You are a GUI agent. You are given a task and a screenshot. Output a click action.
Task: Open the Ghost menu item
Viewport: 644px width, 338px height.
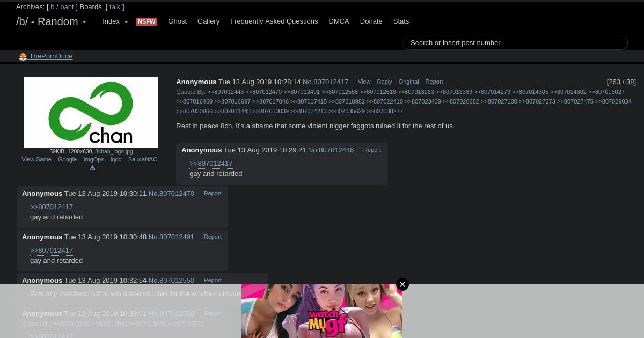[x=178, y=21]
